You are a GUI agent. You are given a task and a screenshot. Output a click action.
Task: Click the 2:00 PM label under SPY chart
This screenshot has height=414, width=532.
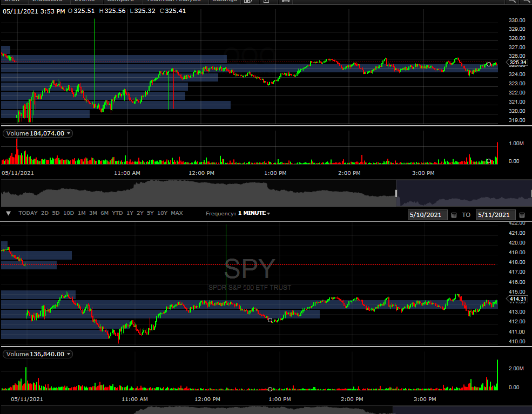pyautogui.click(x=352, y=399)
